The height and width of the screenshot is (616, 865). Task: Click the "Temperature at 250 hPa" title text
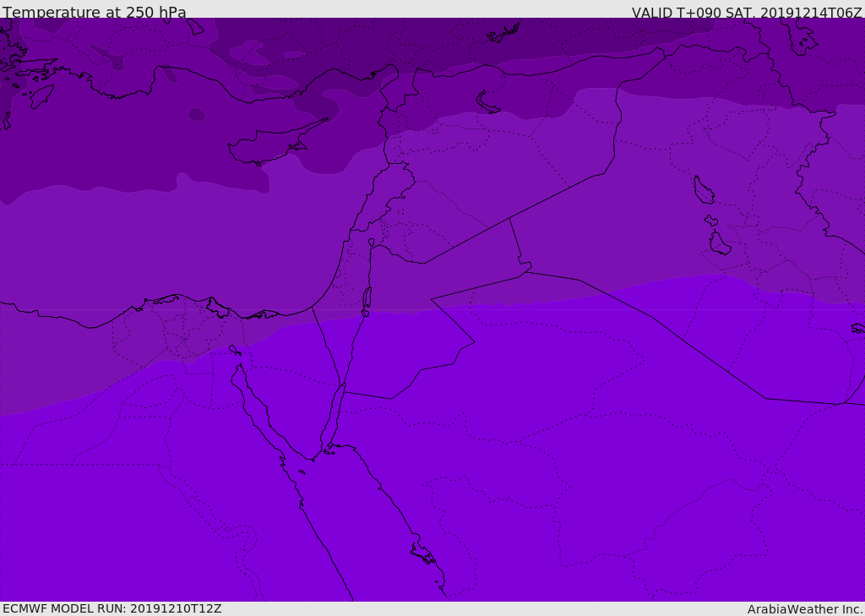(x=95, y=12)
